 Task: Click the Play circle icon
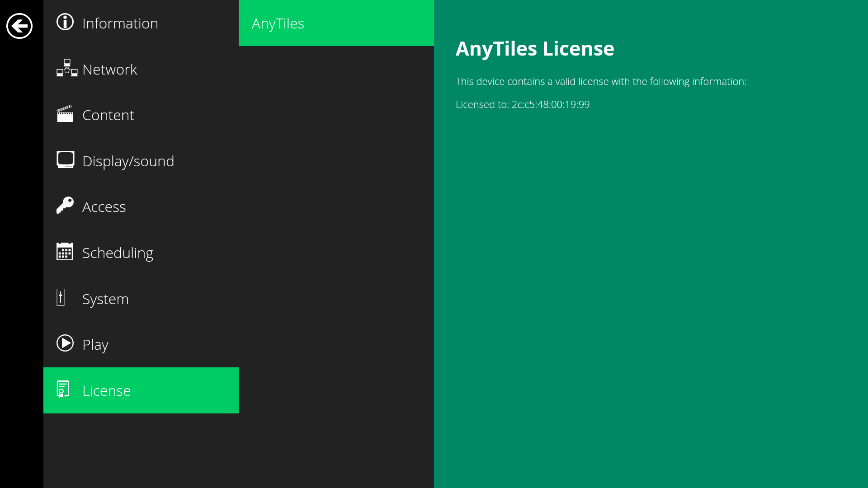(x=65, y=343)
